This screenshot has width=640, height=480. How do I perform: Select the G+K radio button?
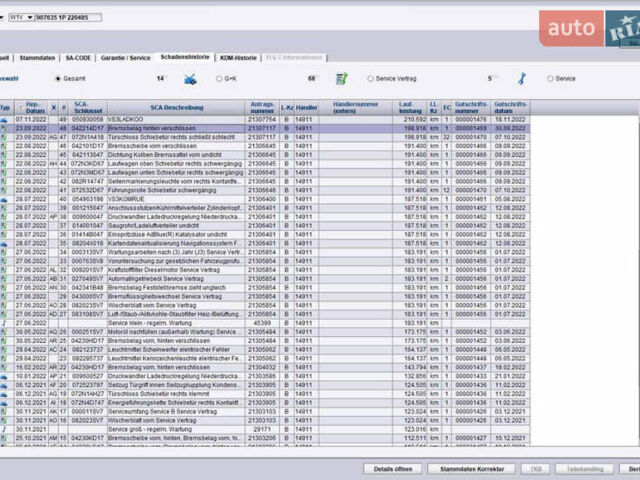tap(217, 78)
